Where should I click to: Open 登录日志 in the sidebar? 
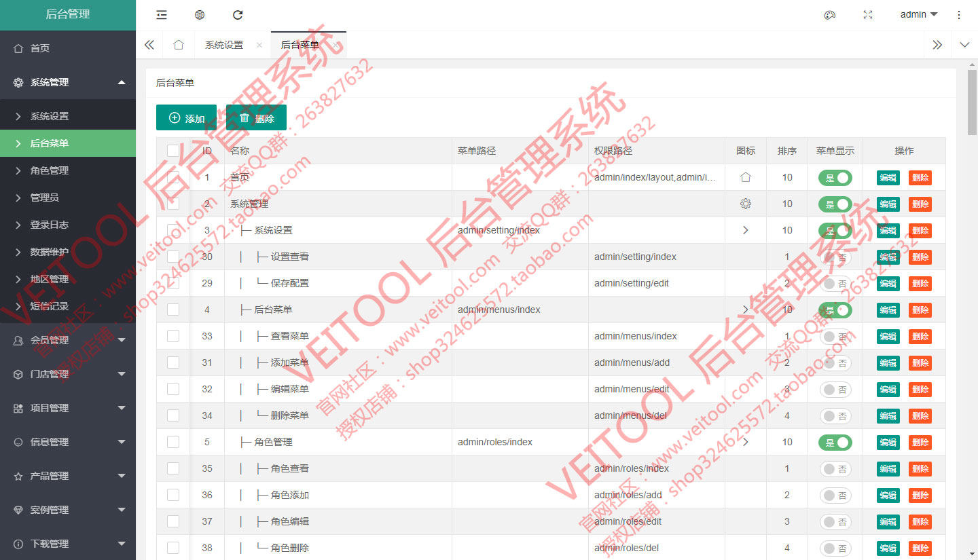(x=68, y=225)
